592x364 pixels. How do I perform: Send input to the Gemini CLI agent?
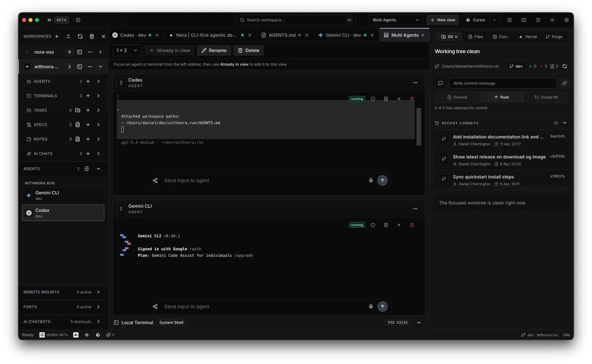tap(382, 306)
